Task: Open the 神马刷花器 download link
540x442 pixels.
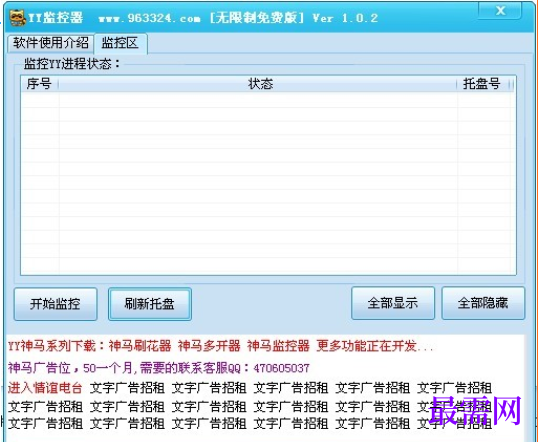Action: [140, 346]
